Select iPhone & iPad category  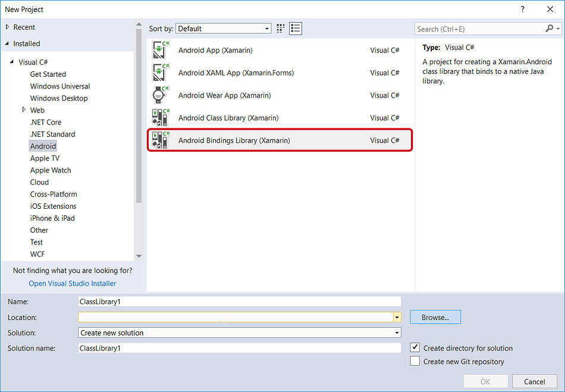coord(52,218)
